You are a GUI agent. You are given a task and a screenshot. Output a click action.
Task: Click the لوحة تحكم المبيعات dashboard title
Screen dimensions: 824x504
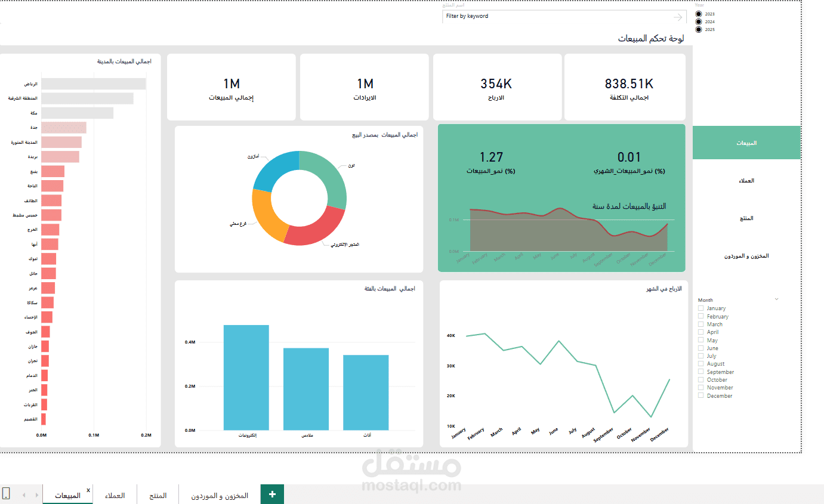(651, 38)
